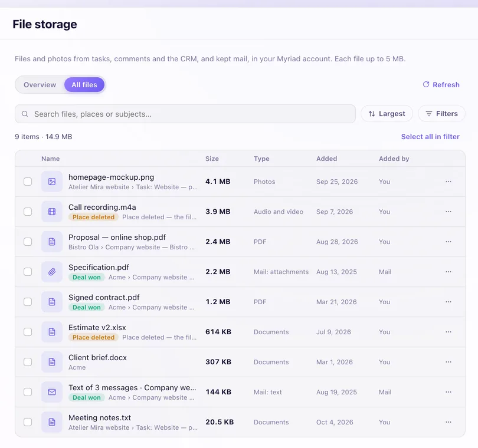This screenshot has width=478, height=448.
Task: Click the envelope icon for Text of 3 messages
Action: [x=52, y=392]
